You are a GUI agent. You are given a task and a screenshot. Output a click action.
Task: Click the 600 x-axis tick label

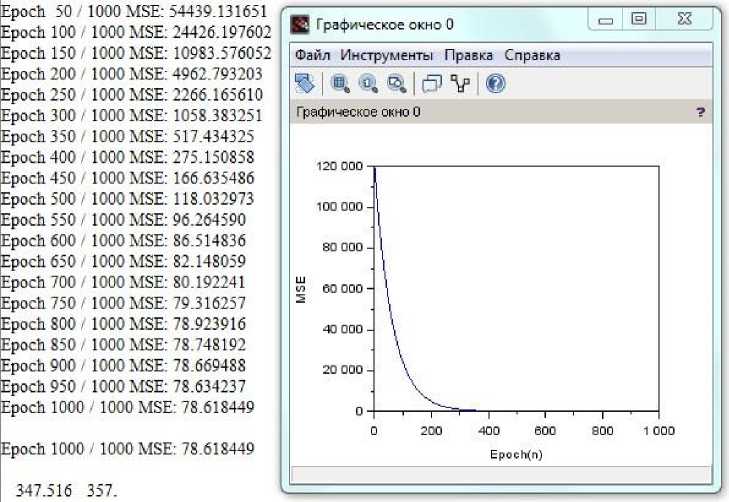(545, 431)
